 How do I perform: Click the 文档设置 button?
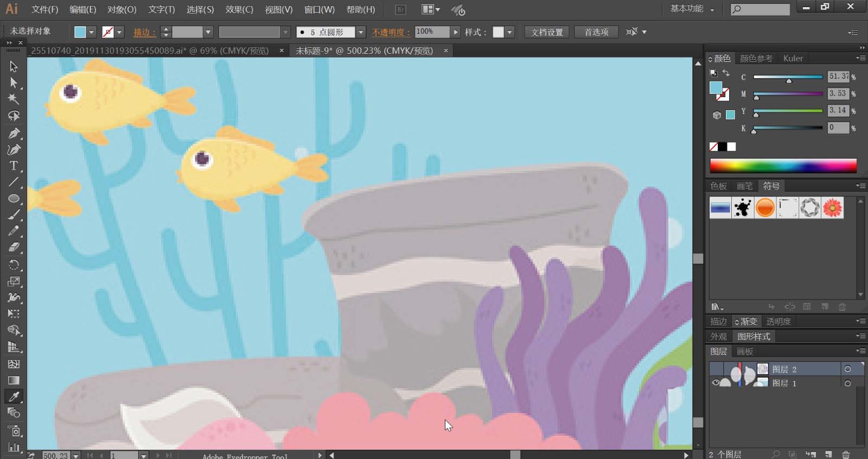(x=547, y=32)
